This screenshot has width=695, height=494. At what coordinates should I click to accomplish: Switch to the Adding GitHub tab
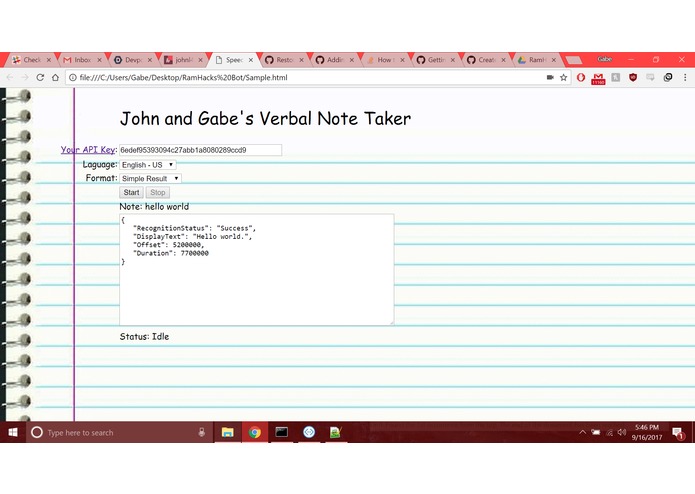(x=335, y=60)
